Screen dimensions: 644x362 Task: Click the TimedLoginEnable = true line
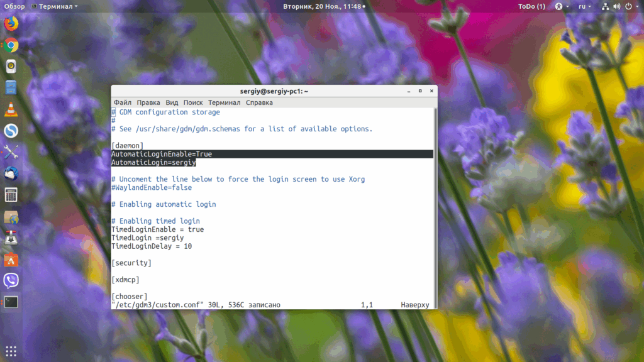pos(158,229)
